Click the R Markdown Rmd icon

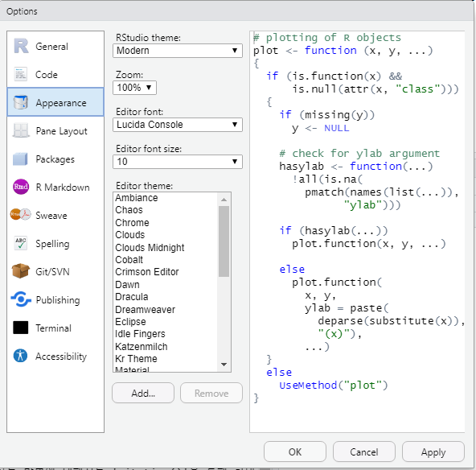point(21,187)
